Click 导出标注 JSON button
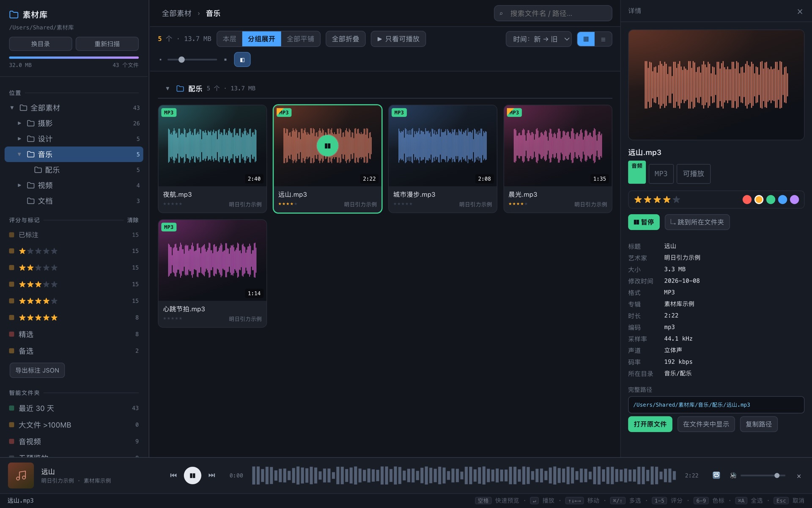812x508 pixels. click(x=37, y=370)
